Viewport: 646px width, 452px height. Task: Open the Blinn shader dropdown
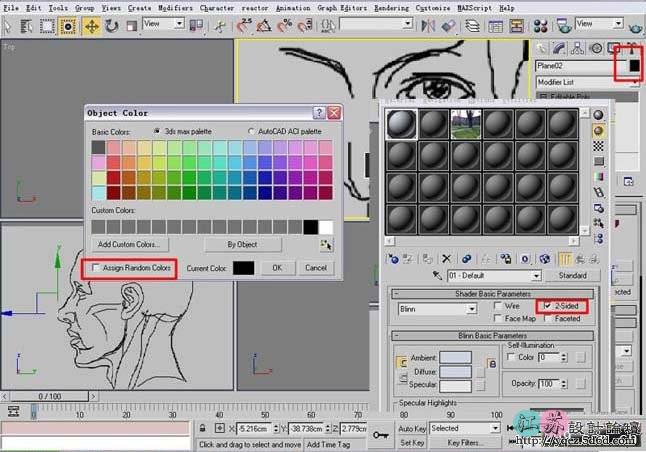(472, 309)
